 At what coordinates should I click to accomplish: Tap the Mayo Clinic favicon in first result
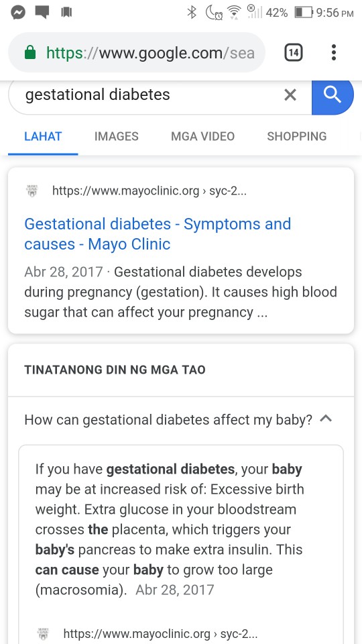coord(32,191)
